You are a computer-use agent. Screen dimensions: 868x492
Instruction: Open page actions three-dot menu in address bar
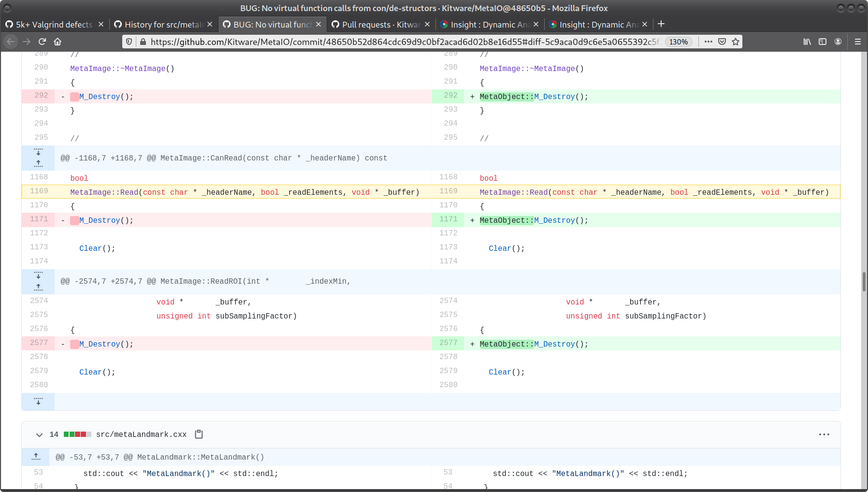pyautogui.click(x=709, y=42)
